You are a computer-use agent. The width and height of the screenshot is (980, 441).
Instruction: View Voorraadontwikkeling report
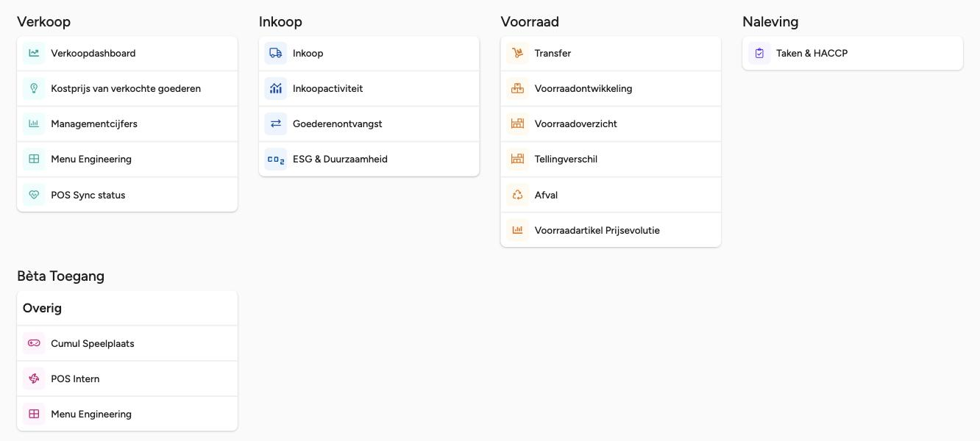611,88
